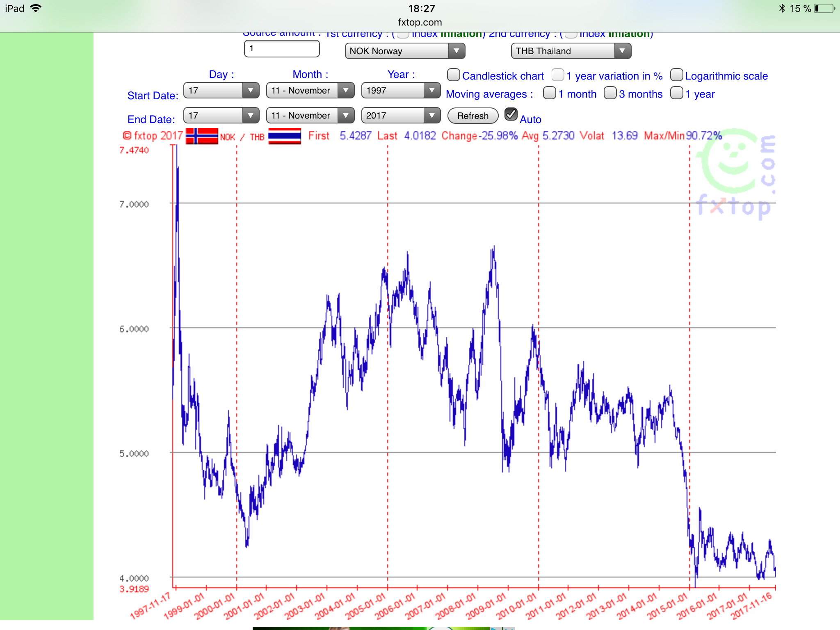840x630 pixels.
Task: Check the 1 year variation option
Action: pos(558,75)
